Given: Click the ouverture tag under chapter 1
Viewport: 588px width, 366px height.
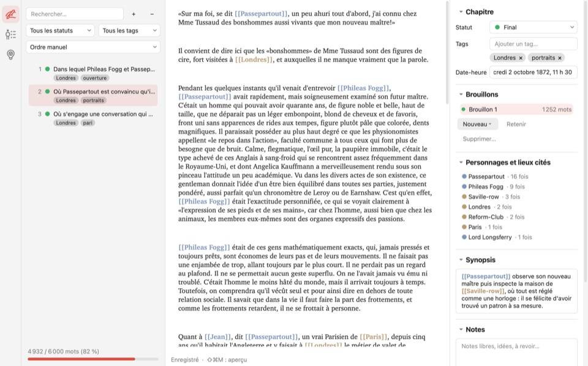Looking at the screenshot, I should tap(95, 78).
